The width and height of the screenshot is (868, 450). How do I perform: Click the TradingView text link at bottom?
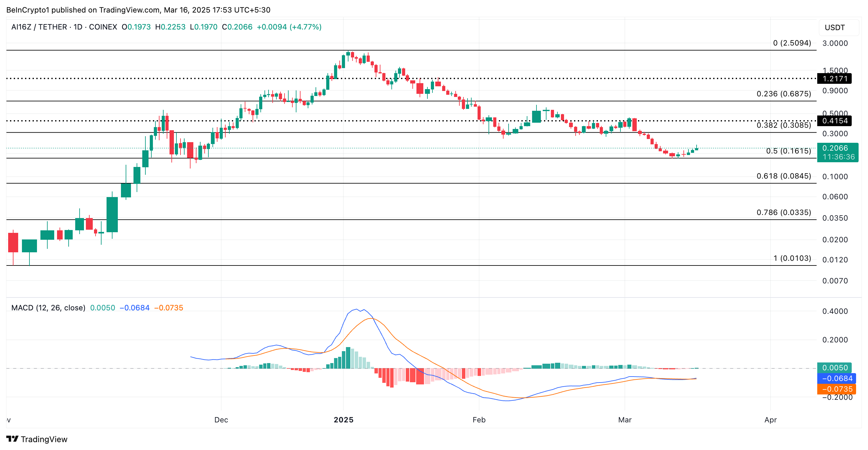[44, 439]
